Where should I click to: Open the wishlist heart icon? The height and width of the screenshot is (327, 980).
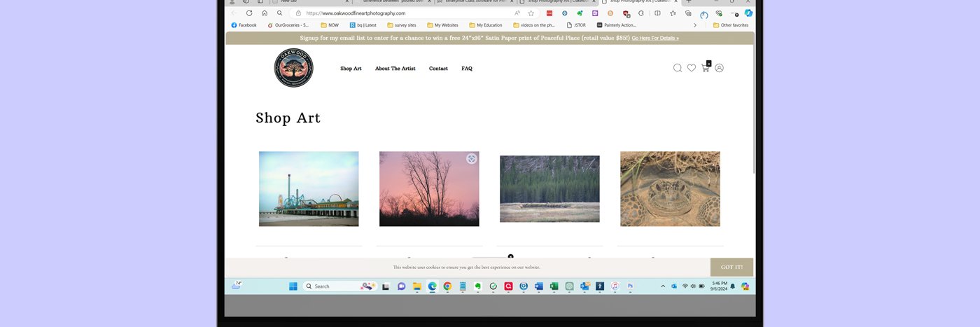pos(692,68)
